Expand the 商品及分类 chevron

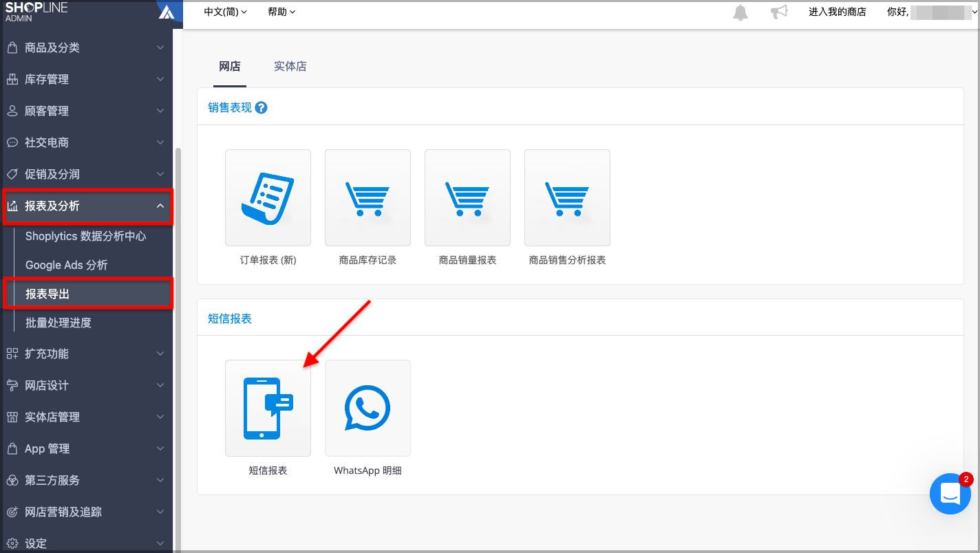(x=160, y=47)
